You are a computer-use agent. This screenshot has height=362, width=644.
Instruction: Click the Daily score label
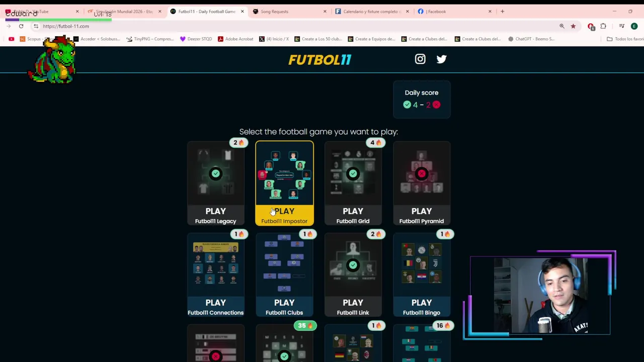click(422, 93)
